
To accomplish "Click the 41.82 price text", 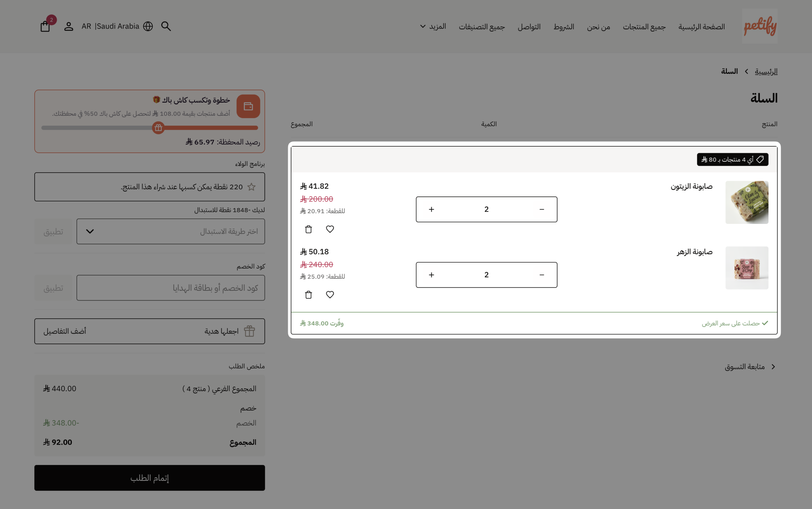I will coord(314,186).
